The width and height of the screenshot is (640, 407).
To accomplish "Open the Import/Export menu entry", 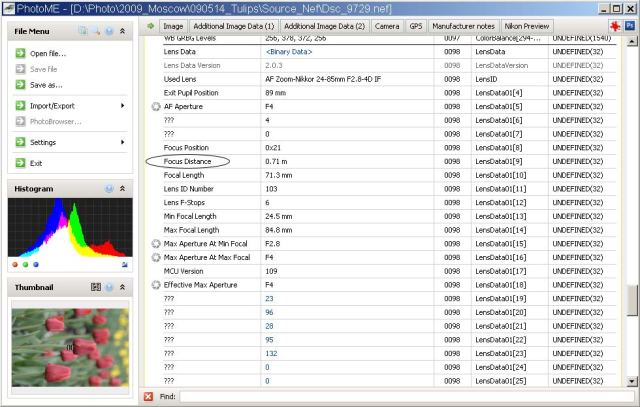I will pos(52,106).
